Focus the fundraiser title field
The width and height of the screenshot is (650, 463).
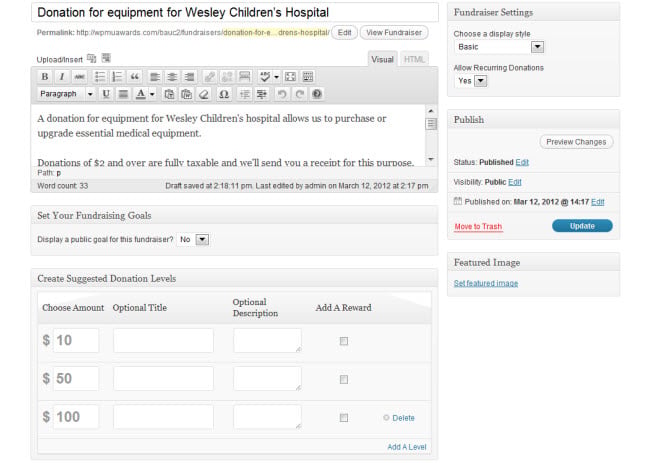coord(235,12)
